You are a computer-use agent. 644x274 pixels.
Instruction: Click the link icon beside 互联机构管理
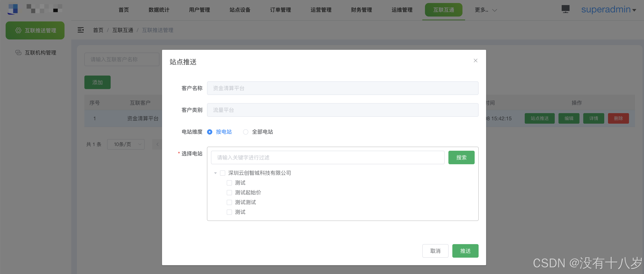(x=18, y=53)
